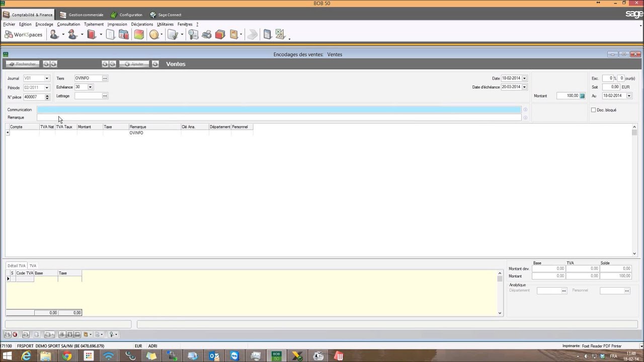Open Personnel lookup ellipsis button

point(627,291)
